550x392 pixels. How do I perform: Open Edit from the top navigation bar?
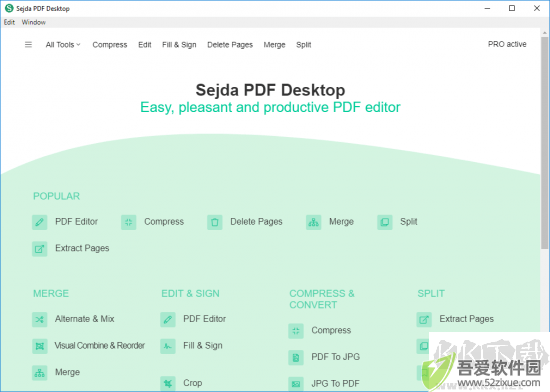pos(145,45)
